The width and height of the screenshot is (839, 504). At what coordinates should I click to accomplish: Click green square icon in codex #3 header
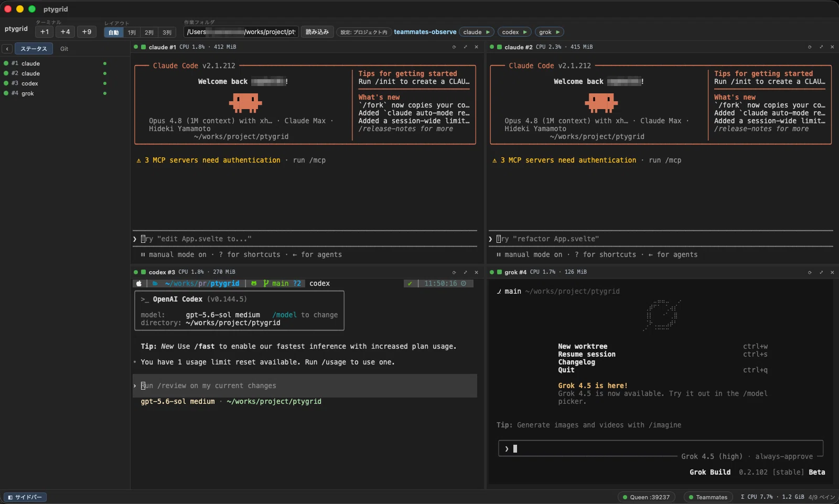click(x=143, y=272)
